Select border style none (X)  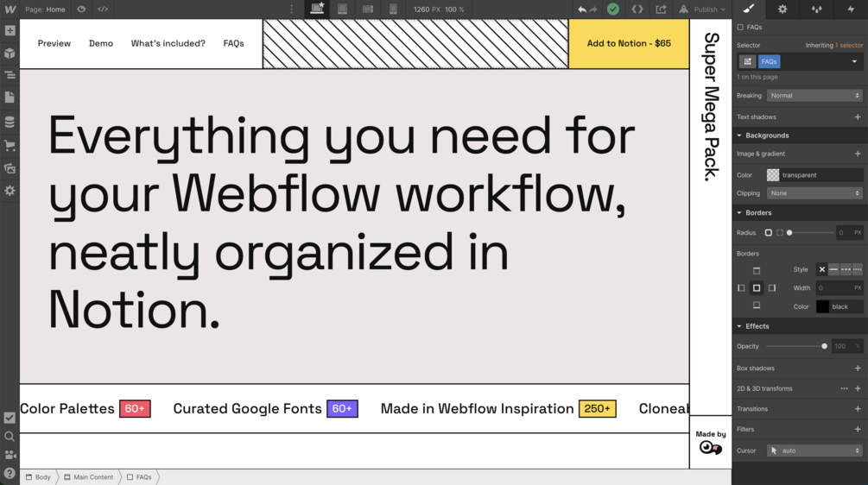point(822,269)
